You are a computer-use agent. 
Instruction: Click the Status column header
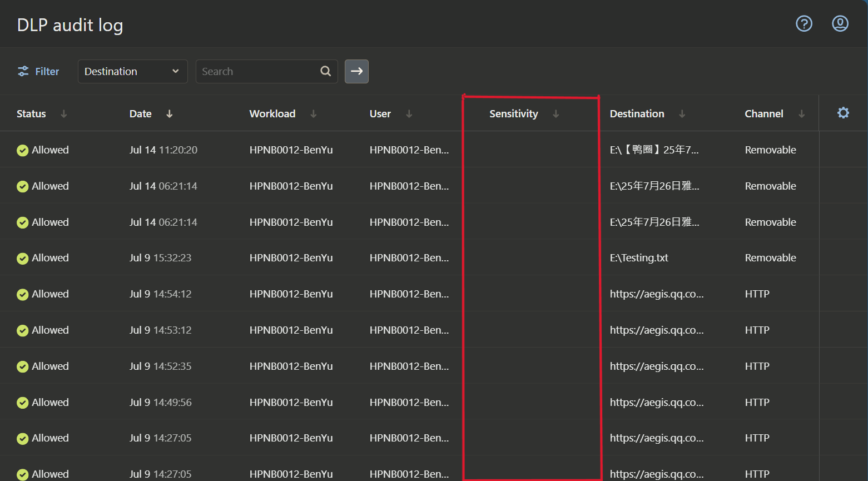tap(31, 114)
